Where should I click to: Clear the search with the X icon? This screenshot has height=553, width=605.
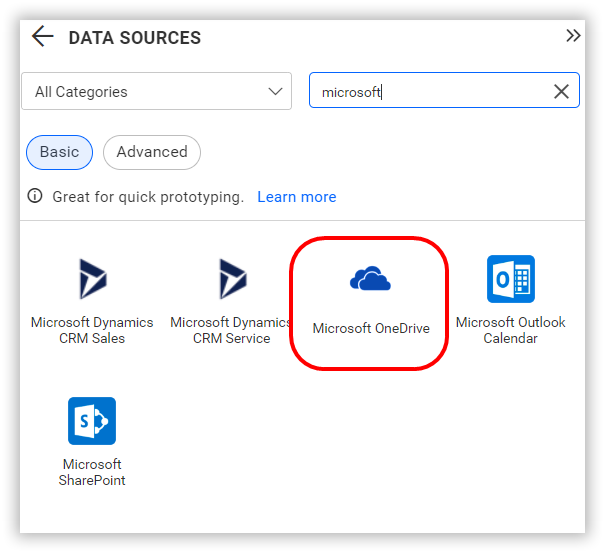click(x=561, y=91)
